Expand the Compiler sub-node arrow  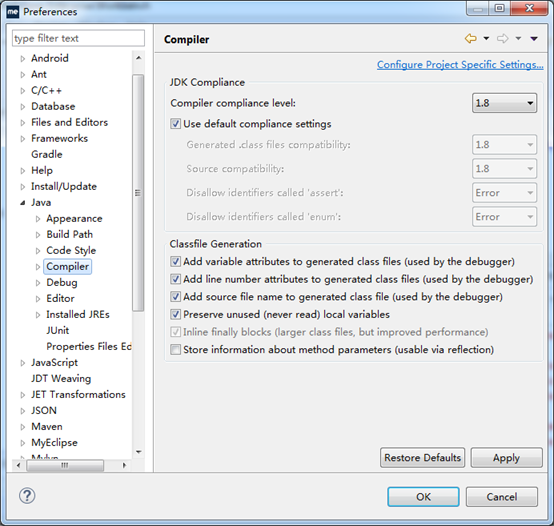click(x=38, y=267)
